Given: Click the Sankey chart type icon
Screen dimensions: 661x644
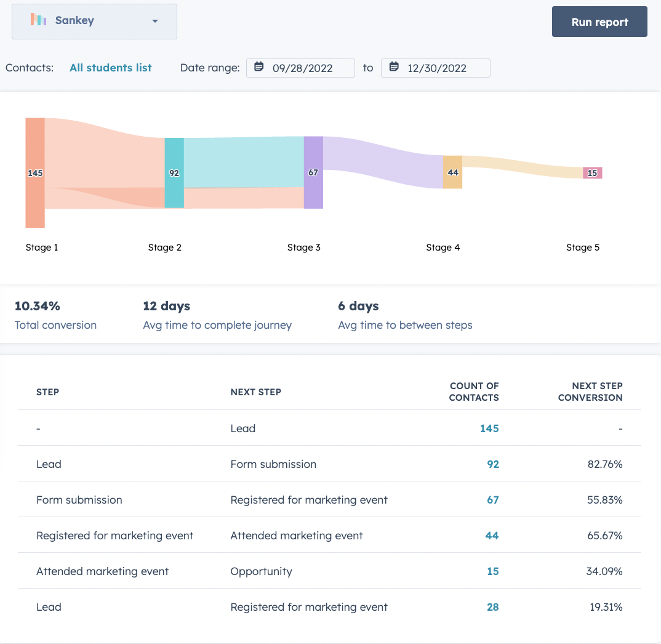Looking at the screenshot, I should point(38,20).
